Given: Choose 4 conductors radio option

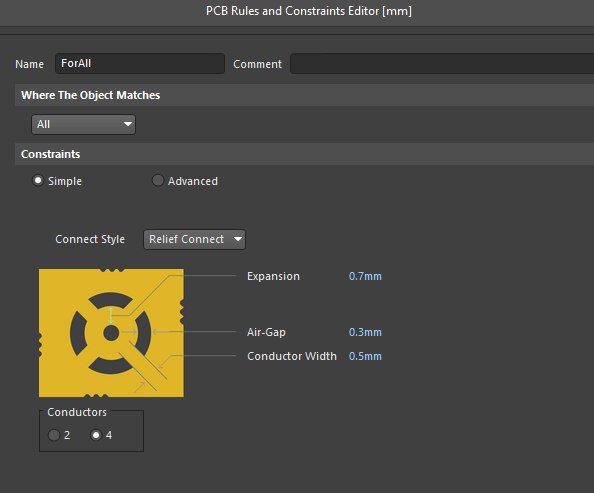Looking at the screenshot, I should tap(96, 435).
